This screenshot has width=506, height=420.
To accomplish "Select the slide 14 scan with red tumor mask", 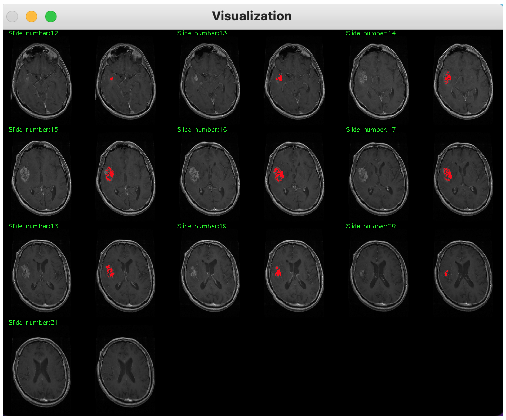I will click(463, 81).
